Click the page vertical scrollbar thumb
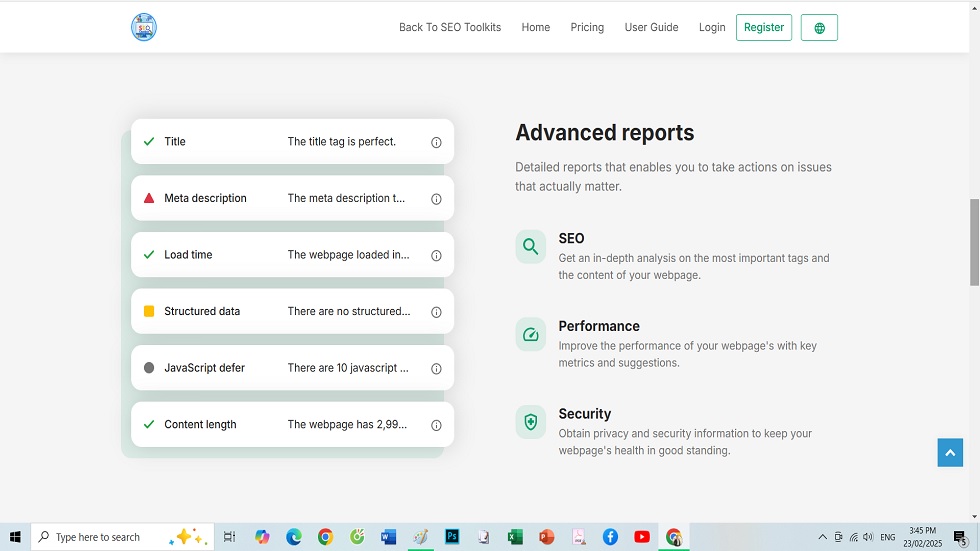 tap(974, 242)
